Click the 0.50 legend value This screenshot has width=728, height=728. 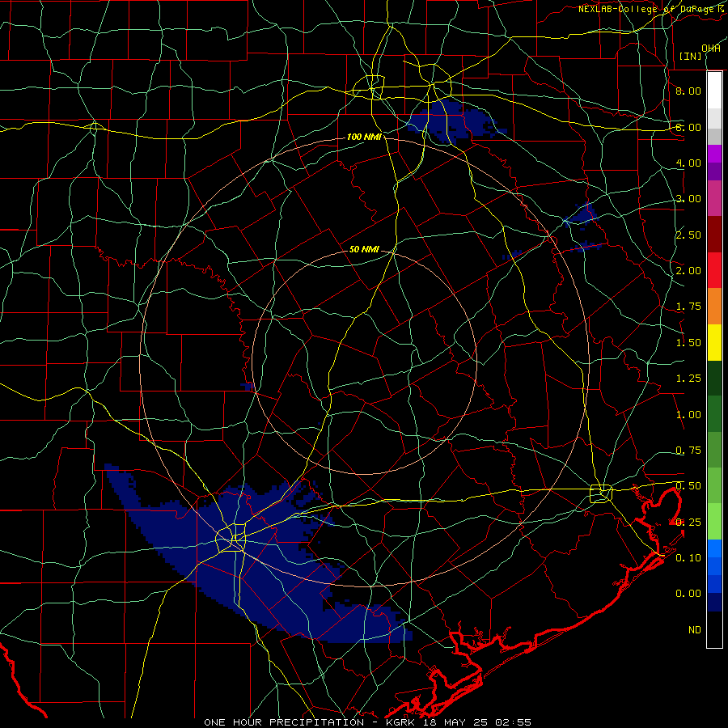click(688, 486)
